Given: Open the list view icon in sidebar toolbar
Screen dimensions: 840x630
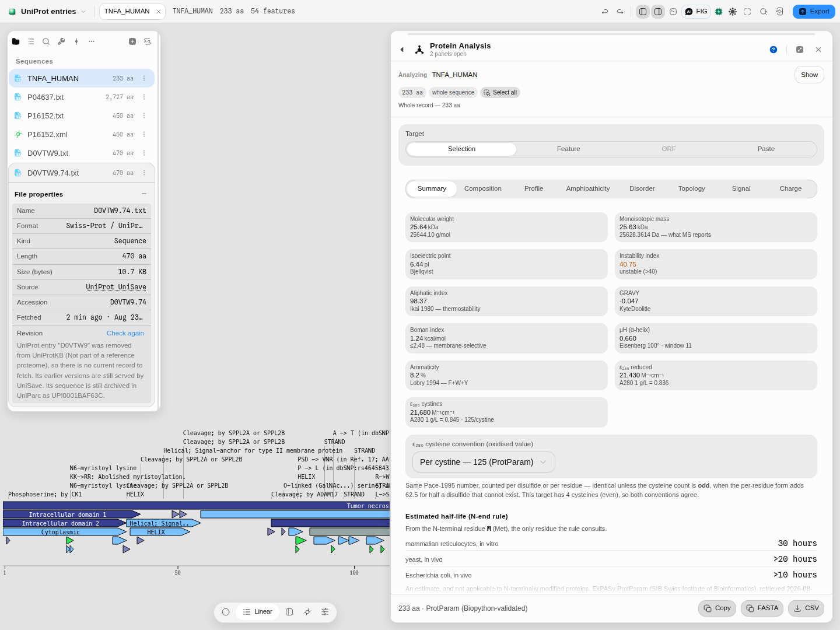Looking at the screenshot, I should pyautogui.click(x=31, y=41).
